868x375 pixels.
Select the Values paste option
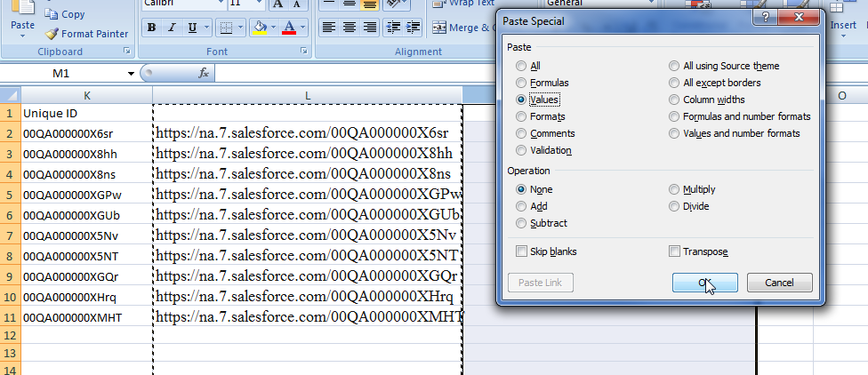pyautogui.click(x=521, y=100)
